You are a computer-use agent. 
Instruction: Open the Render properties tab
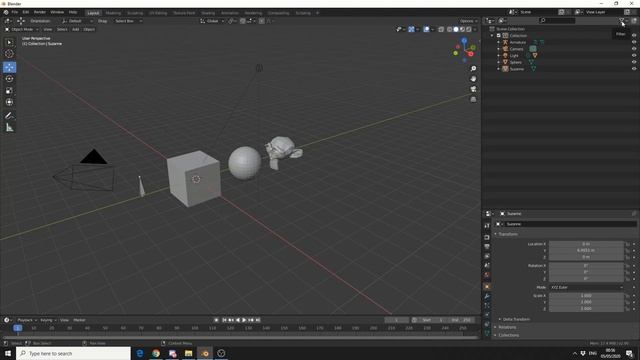pos(487,237)
